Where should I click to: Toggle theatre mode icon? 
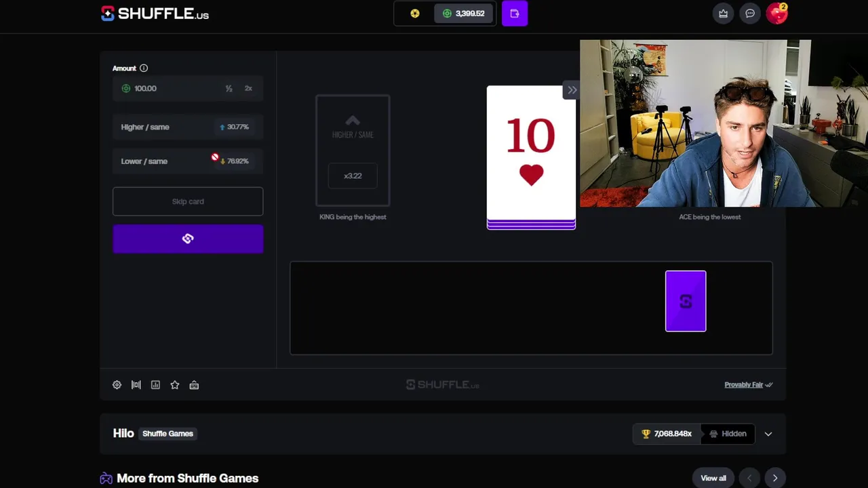(x=136, y=385)
